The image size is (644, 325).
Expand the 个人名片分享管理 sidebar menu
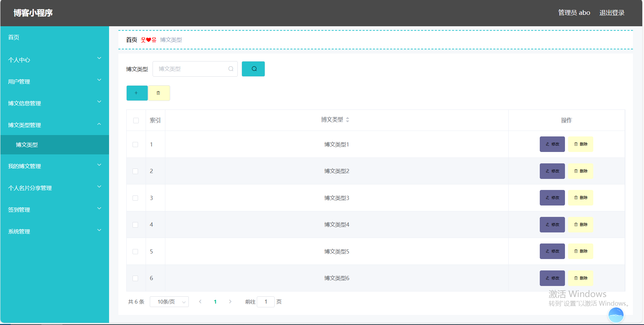[55, 188]
